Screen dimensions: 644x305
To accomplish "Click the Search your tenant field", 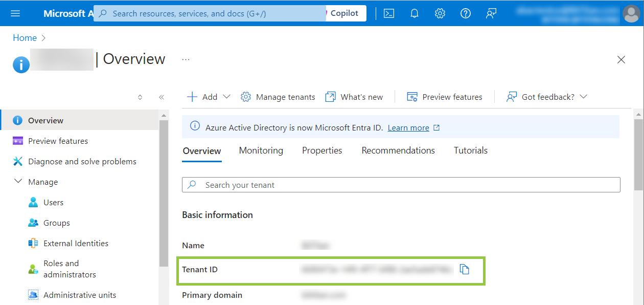I will click(401, 185).
